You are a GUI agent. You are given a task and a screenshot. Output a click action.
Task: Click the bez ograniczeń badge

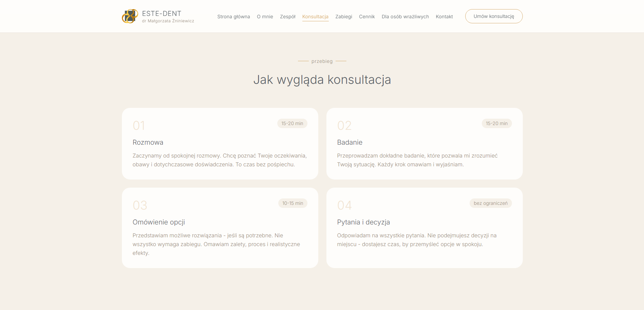pyautogui.click(x=491, y=203)
